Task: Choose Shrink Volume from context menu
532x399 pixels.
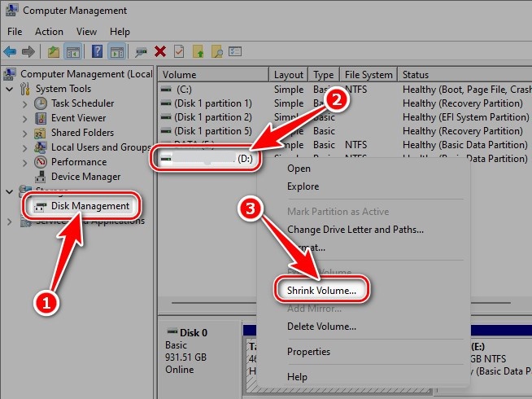Action: point(321,289)
